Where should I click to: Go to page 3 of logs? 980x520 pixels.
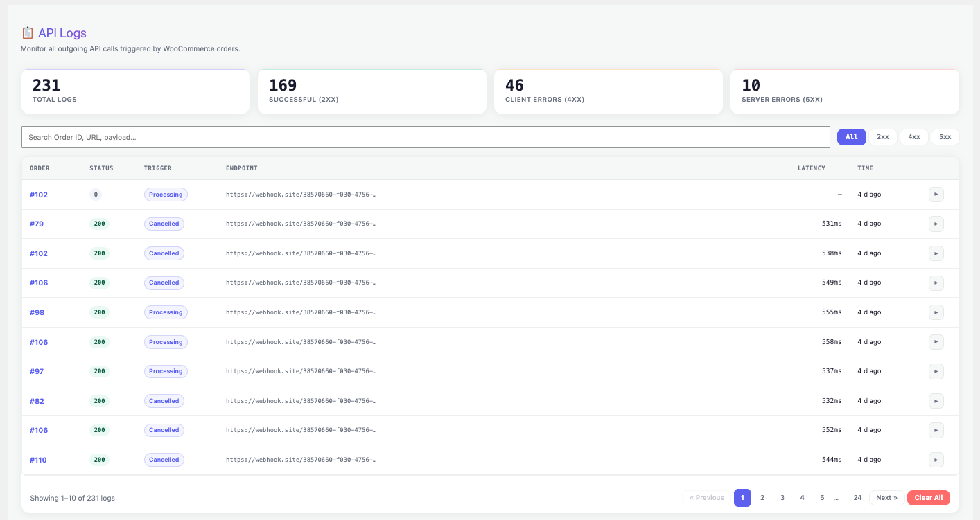[x=782, y=498]
